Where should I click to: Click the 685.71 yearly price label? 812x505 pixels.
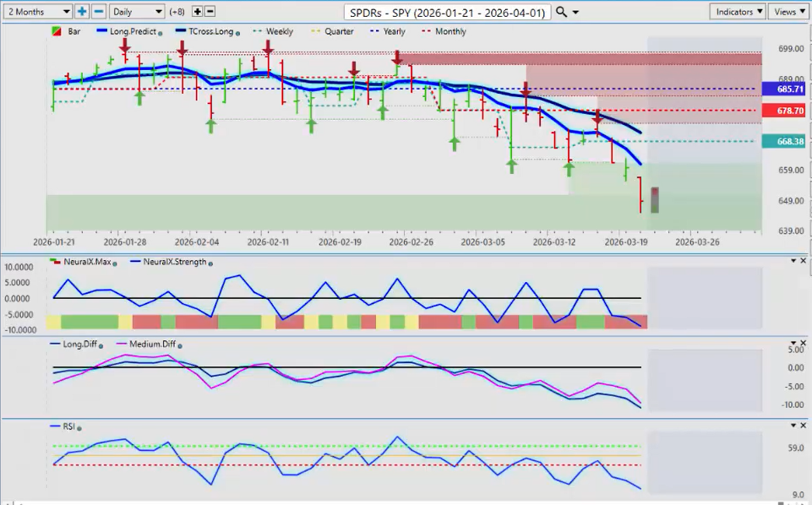click(x=783, y=89)
